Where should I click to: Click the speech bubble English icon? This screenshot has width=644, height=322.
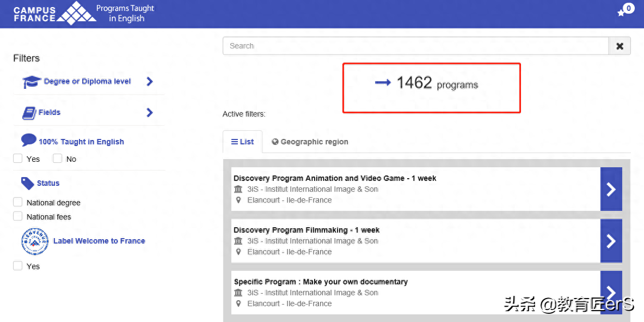(28, 140)
